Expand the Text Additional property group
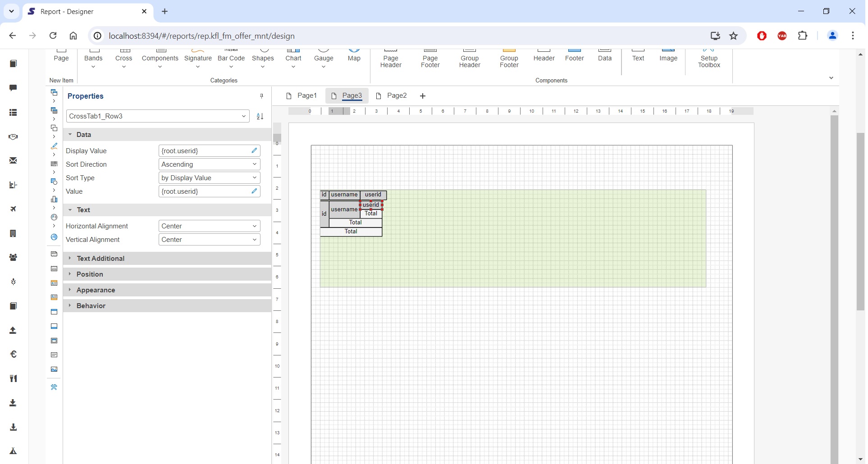The width and height of the screenshot is (868, 464). pyautogui.click(x=167, y=259)
